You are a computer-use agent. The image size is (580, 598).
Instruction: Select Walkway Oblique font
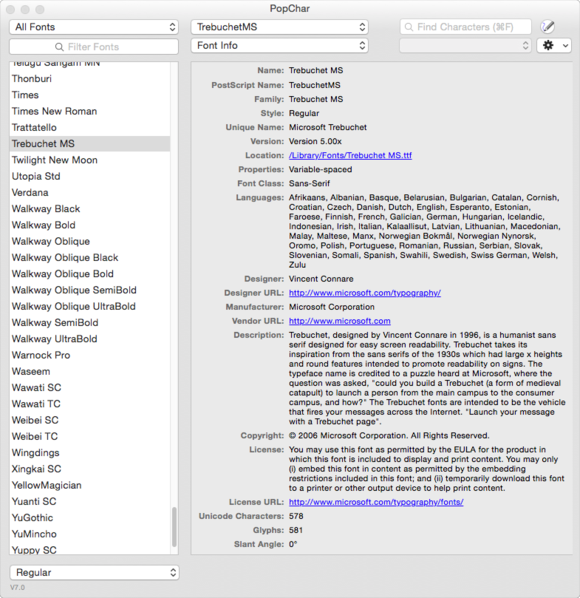[x=90, y=241]
